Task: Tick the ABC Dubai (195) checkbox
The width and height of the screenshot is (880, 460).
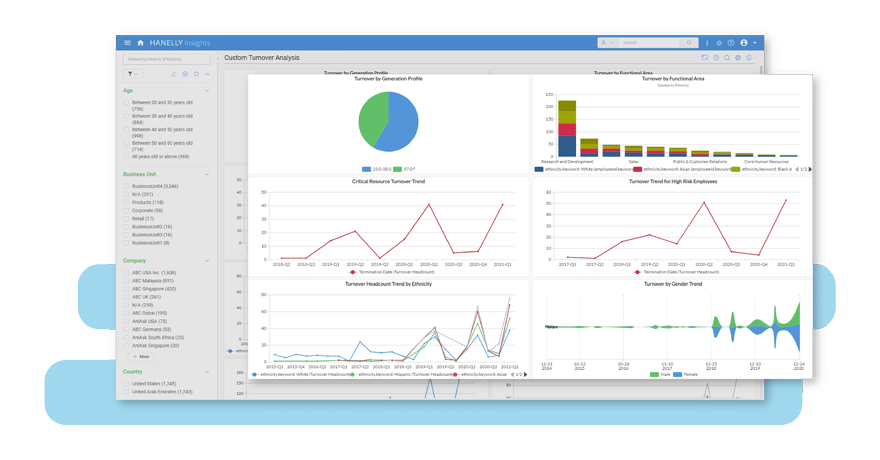Action: [x=127, y=313]
